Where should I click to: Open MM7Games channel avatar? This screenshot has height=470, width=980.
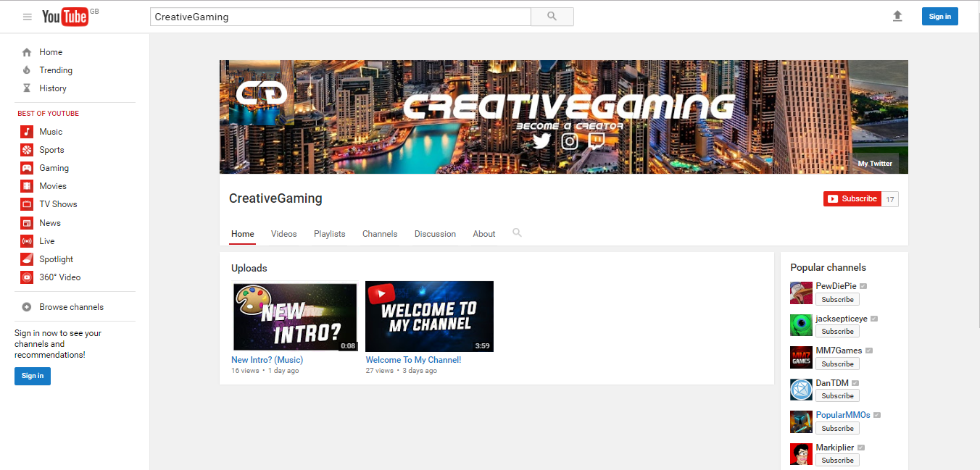click(x=801, y=357)
